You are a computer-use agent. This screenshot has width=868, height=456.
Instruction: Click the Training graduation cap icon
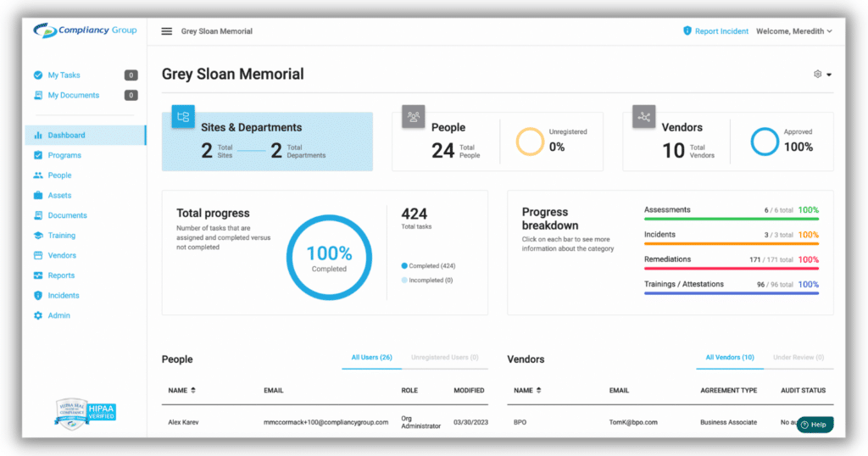(x=37, y=235)
